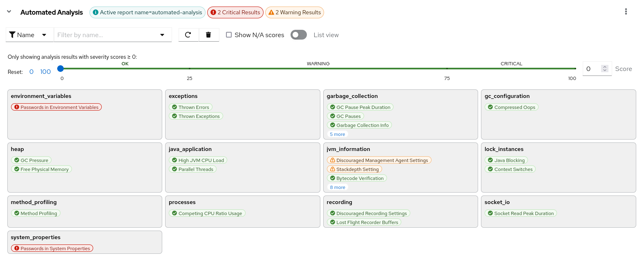Open the kebab options menu
Image resolution: width=644 pixels, height=262 pixels.
click(626, 11)
